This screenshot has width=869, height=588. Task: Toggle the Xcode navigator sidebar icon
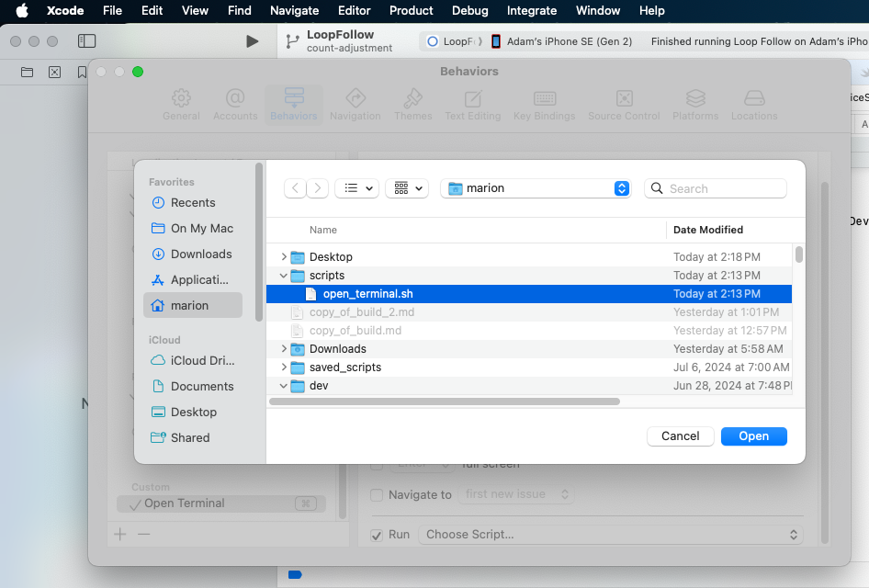point(86,41)
